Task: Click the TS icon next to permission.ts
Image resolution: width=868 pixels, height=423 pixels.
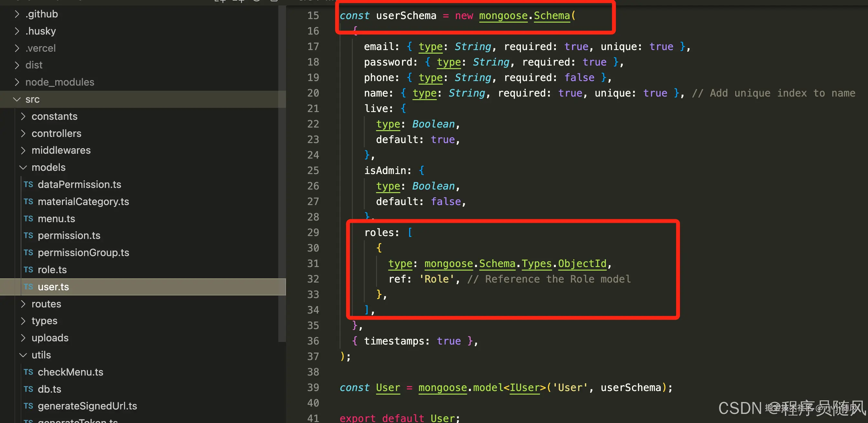Action: [x=28, y=235]
